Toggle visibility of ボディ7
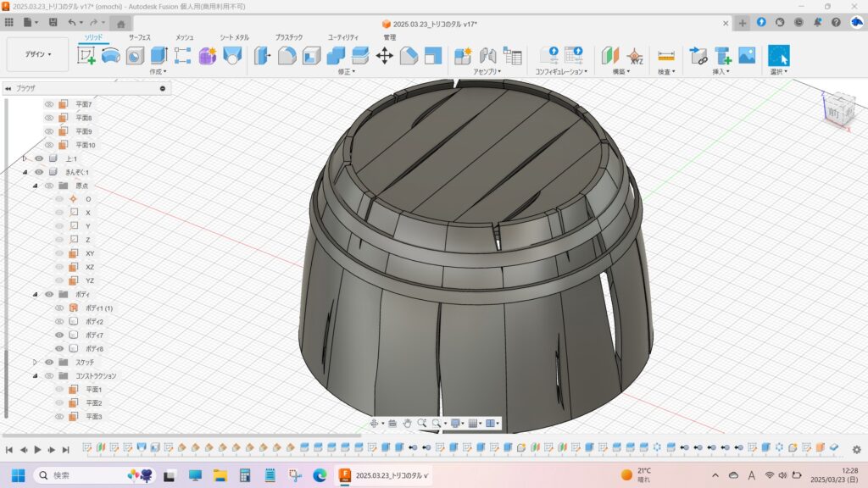 pos(59,335)
